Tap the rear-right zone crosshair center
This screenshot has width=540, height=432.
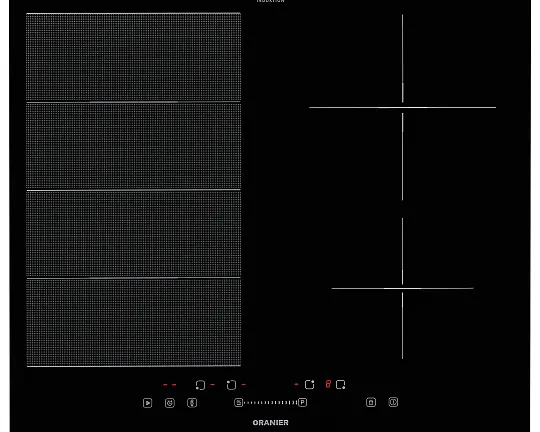tap(402, 107)
